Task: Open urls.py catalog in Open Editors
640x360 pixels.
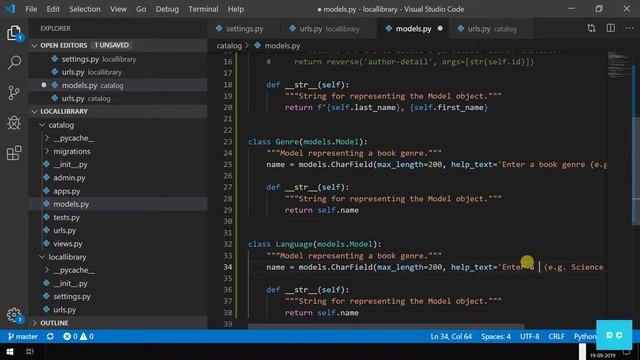Action: tap(118, 98)
